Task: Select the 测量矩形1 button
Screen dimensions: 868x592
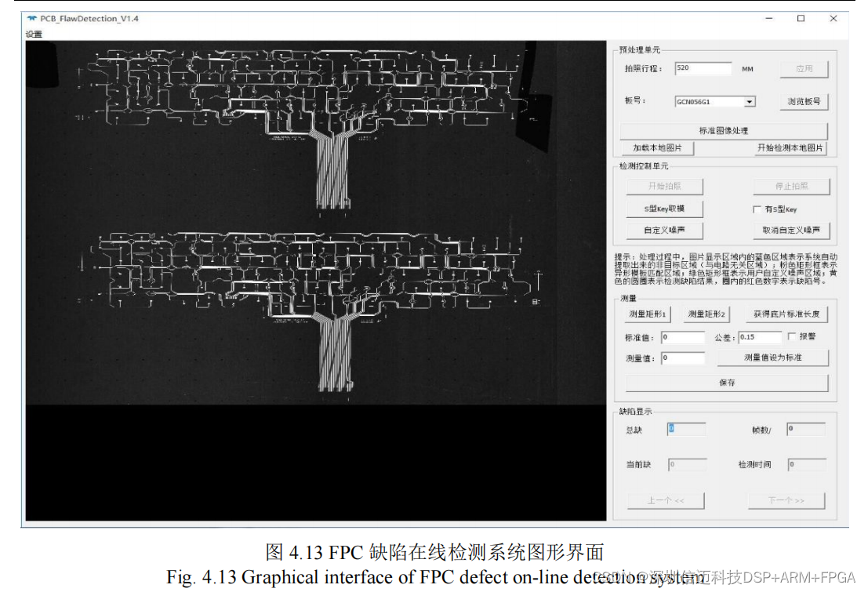Action: click(648, 314)
